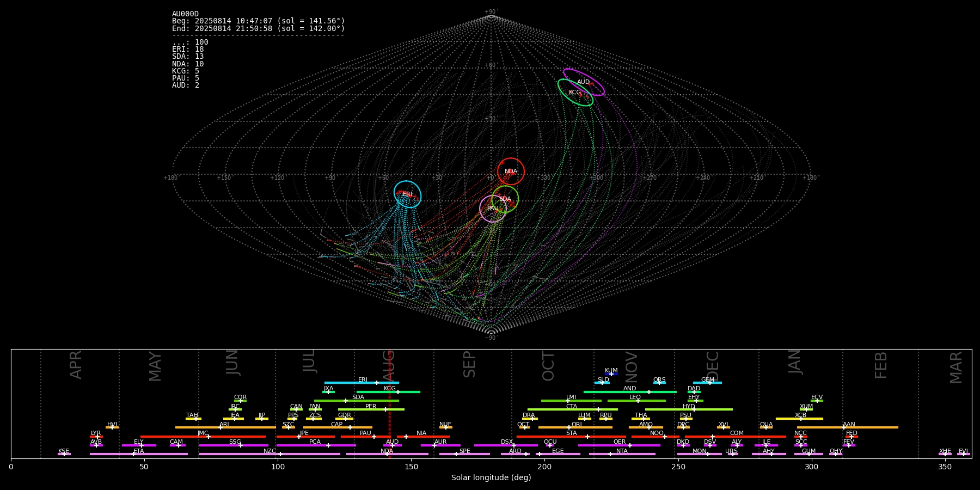Click the GEM cyan bar in the timeline

click(x=707, y=383)
